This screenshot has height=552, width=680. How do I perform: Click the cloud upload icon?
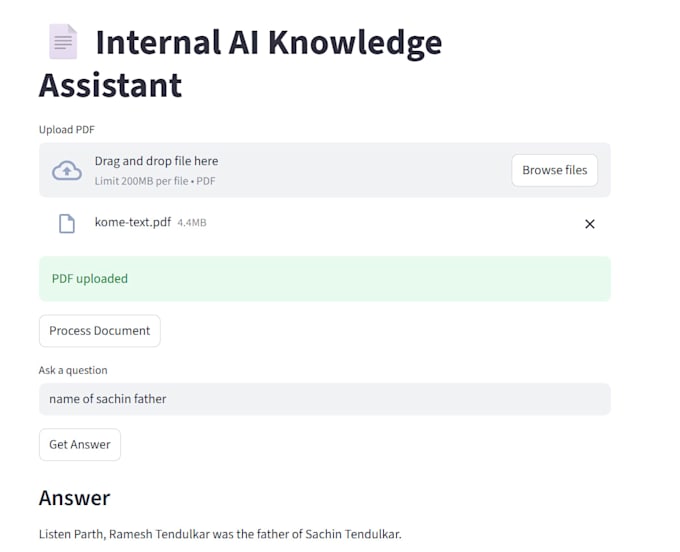coord(67,170)
